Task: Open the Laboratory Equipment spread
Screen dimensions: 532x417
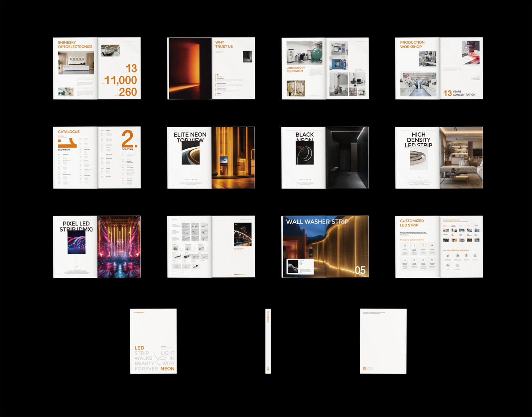Action: click(x=325, y=68)
